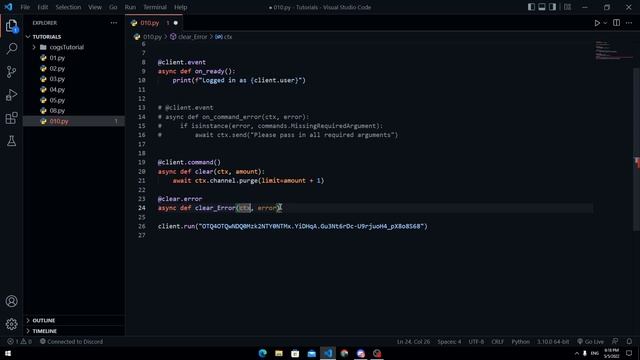
Task: Select Python language mode in status bar
Action: click(x=520, y=342)
